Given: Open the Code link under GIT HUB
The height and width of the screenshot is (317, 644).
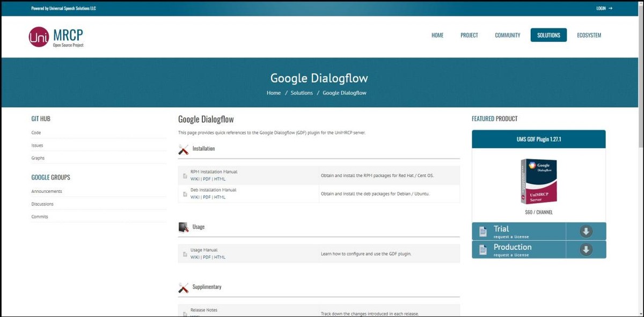Looking at the screenshot, I should coord(36,133).
